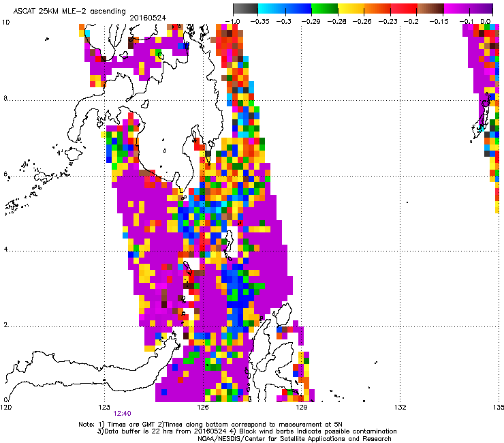
Task: Click the longitude label 132
Action: 400,408
